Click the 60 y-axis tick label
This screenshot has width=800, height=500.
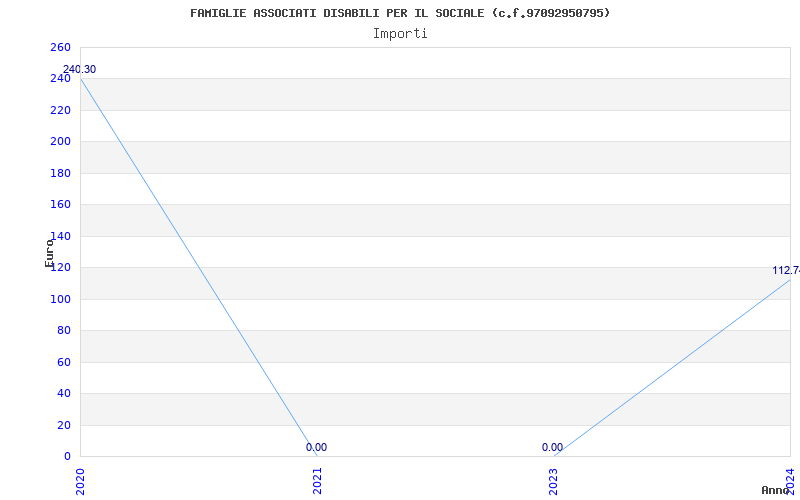(x=64, y=362)
